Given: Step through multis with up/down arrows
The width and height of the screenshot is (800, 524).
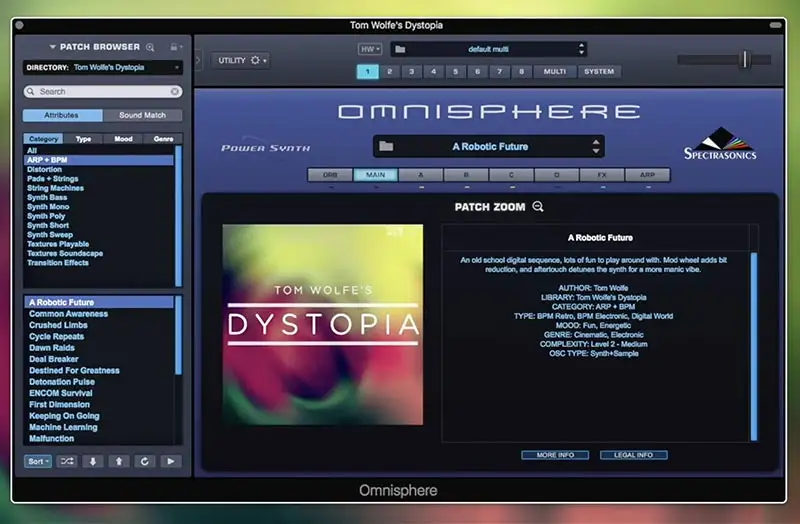Looking at the screenshot, I should pyautogui.click(x=581, y=49).
